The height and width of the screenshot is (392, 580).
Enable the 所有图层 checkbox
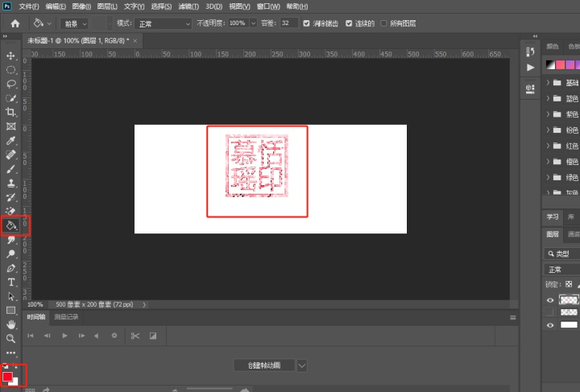pyautogui.click(x=384, y=23)
